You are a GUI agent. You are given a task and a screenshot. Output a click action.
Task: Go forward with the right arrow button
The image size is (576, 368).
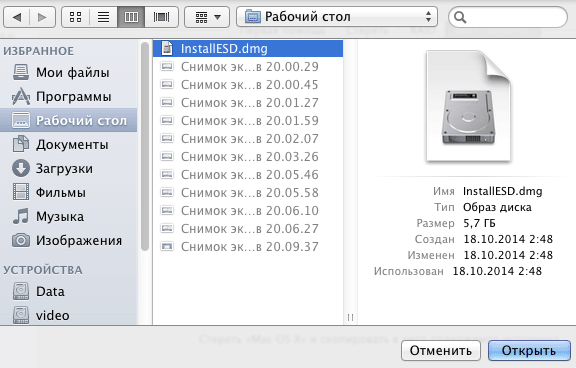point(42,17)
